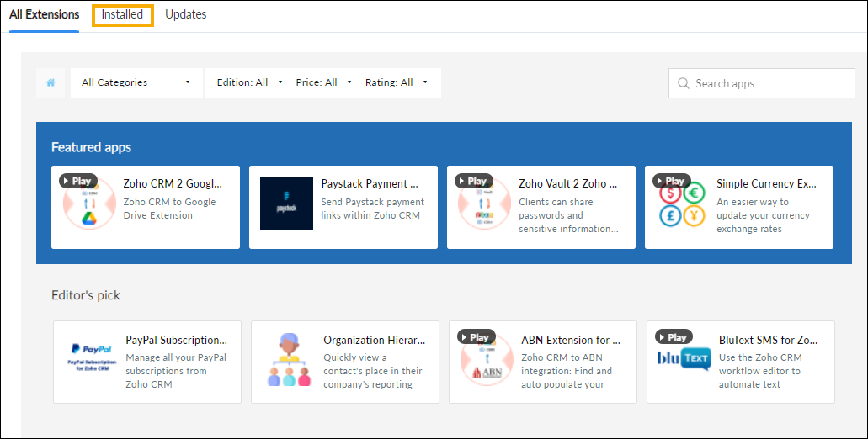Viewport: 868px width, 439px height.
Task: Play the ABN Extension video
Action: (477, 337)
